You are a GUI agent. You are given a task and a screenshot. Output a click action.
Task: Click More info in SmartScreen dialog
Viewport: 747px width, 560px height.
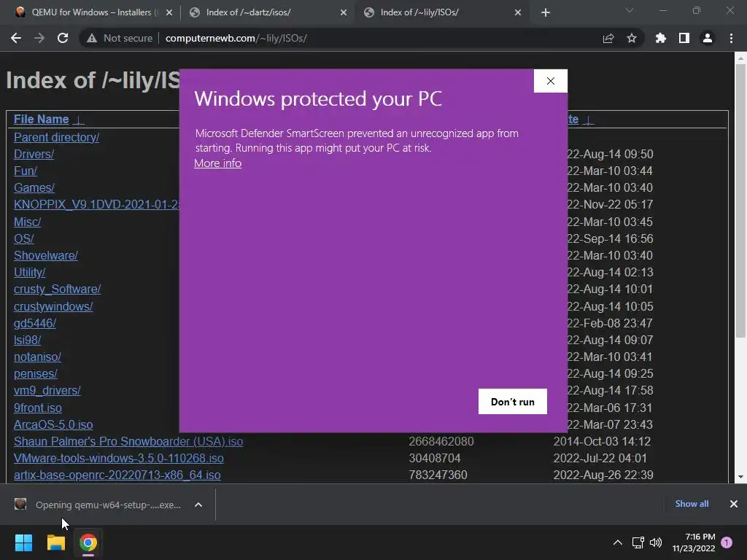[217, 163]
